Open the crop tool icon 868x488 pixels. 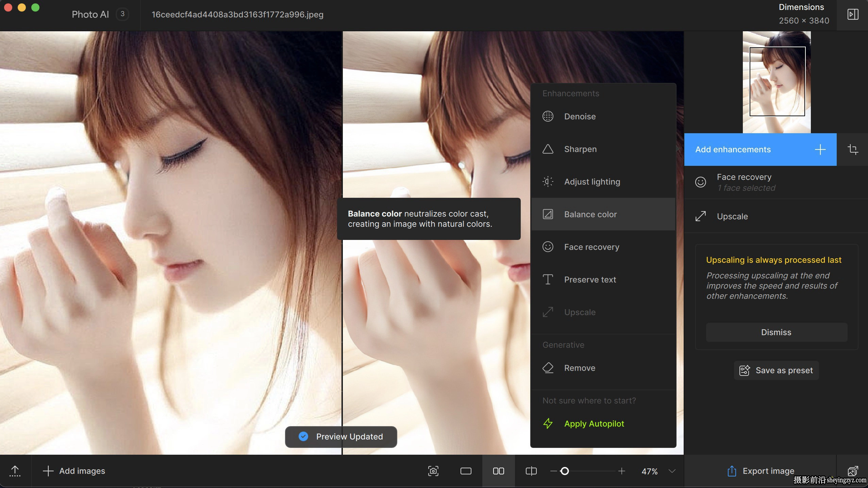tap(853, 149)
